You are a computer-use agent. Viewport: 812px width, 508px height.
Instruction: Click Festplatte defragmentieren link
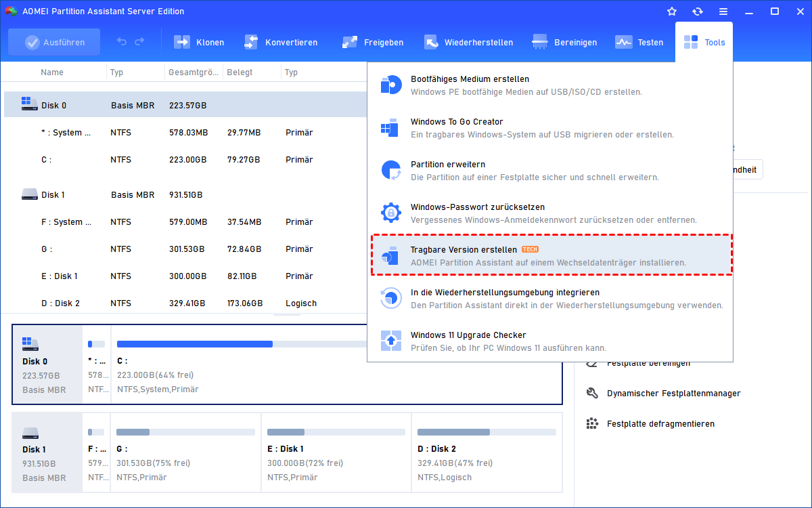click(660, 424)
